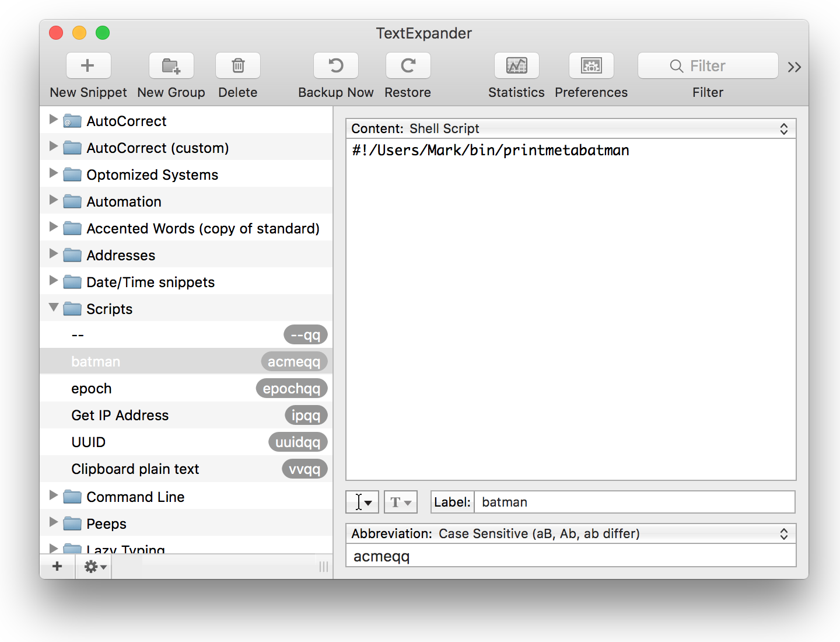Select the Lazy Typing group
This screenshot has height=642, width=840.
point(186,547)
